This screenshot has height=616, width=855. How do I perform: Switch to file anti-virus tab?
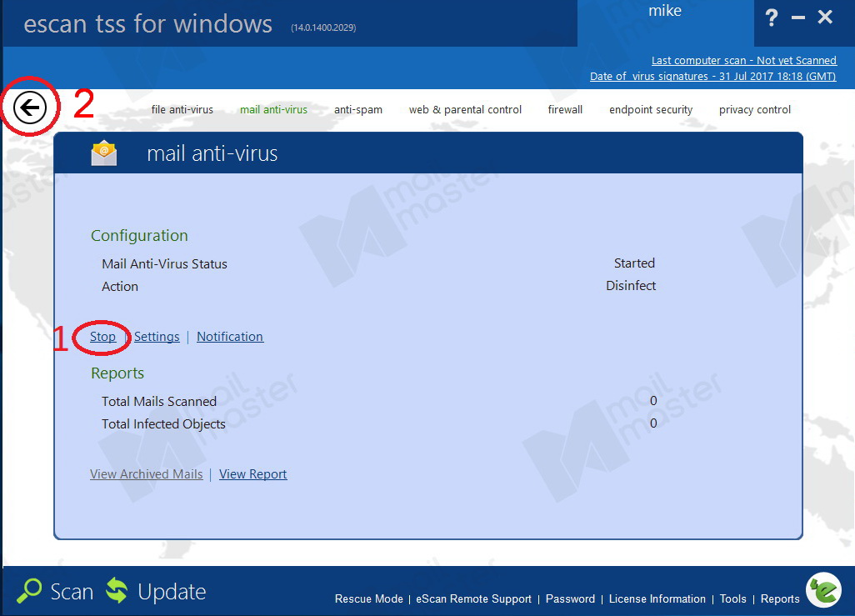182,110
